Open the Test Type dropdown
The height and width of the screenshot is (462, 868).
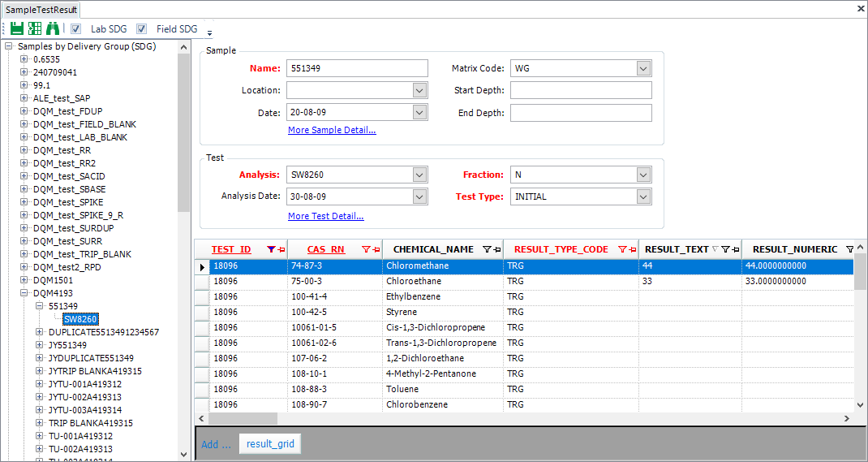(x=643, y=196)
